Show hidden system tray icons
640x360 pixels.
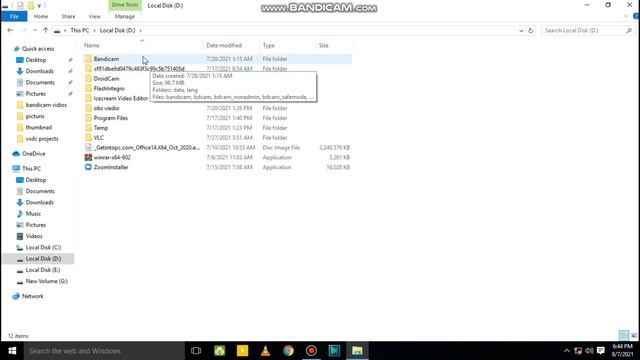point(567,351)
